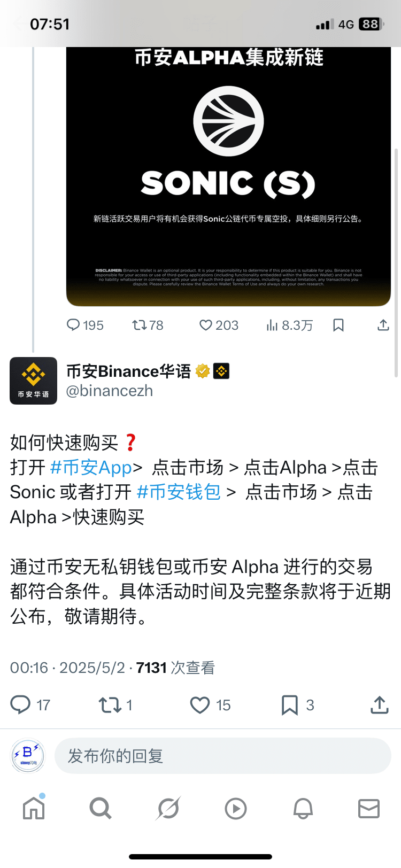Reply to the main post with 17 comments
The height and width of the screenshot is (868, 401).
pos(20,705)
